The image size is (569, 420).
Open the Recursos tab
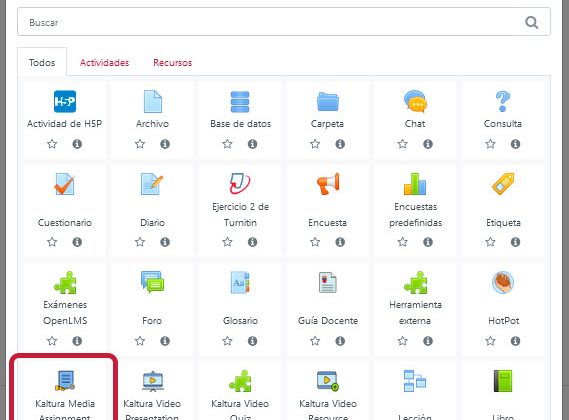172,63
